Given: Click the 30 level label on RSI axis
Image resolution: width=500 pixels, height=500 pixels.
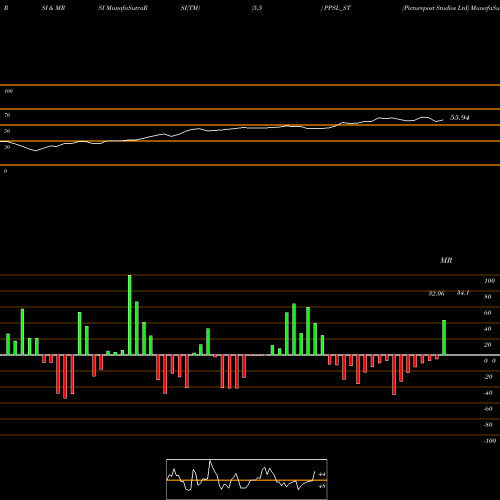Looking at the screenshot, I should pos(7,147).
